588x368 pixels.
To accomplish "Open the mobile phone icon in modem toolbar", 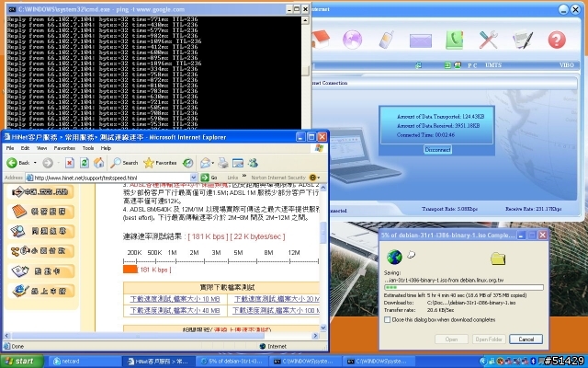I will tap(386, 40).
